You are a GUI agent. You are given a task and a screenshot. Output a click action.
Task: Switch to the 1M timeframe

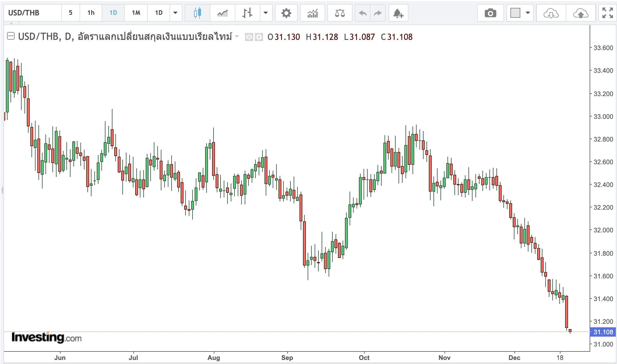[x=136, y=13]
